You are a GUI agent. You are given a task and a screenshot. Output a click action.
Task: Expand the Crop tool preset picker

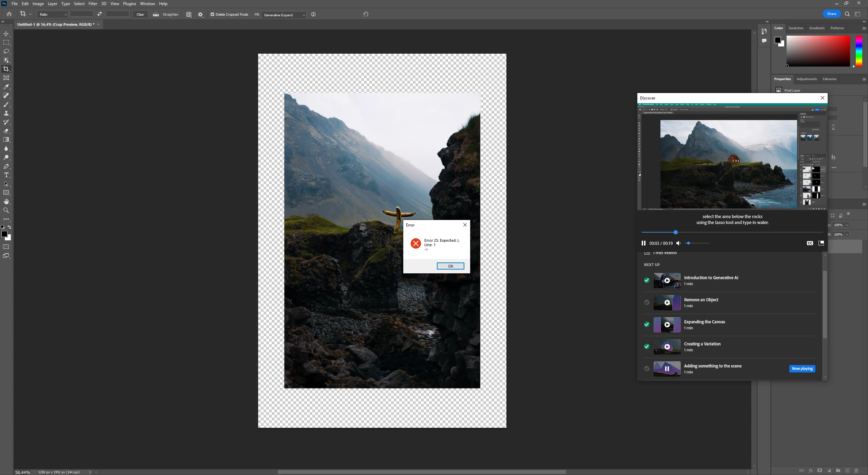pyautogui.click(x=31, y=14)
